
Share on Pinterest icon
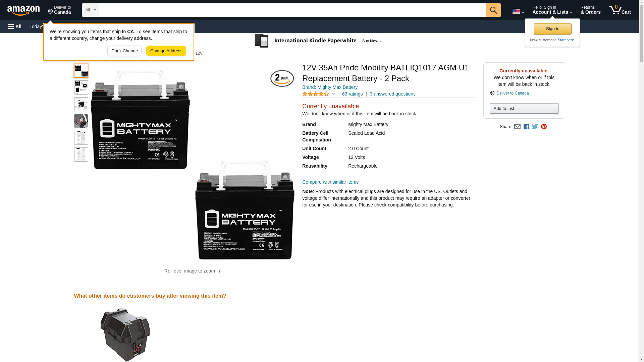[x=544, y=127]
